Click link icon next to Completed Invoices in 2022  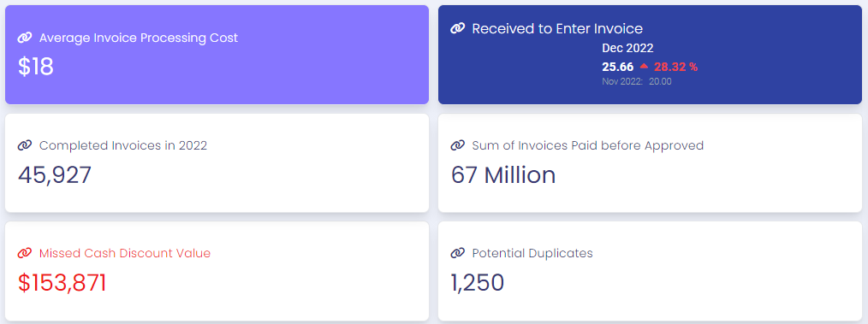(x=25, y=145)
